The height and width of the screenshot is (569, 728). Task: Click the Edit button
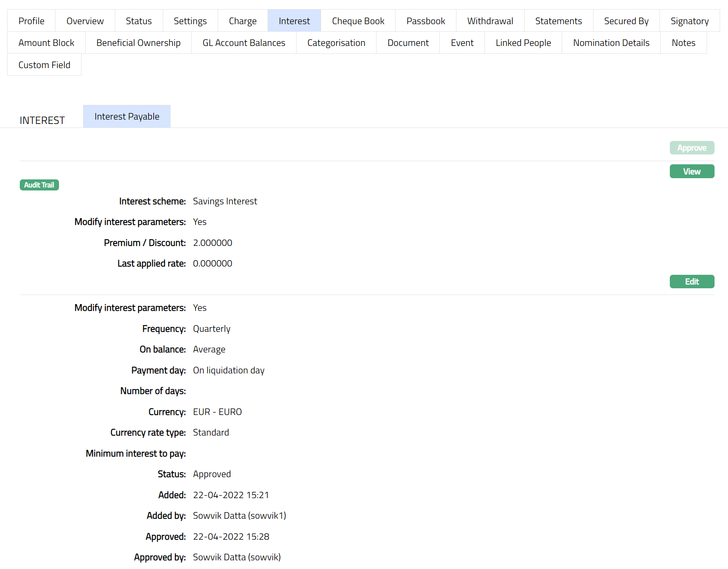[x=692, y=282]
